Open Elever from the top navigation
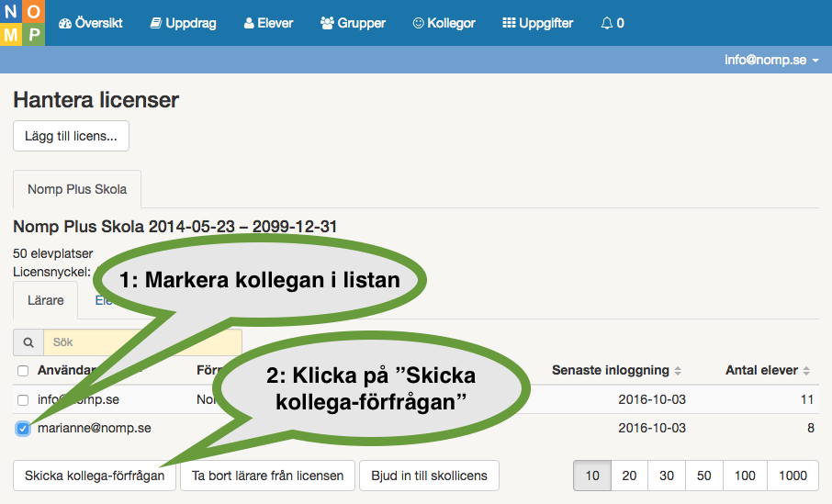 click(x=268, y=23)
